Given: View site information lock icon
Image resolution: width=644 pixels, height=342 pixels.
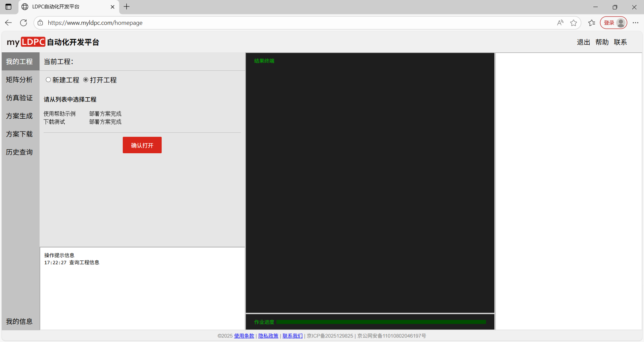Looking at the screenshot, I should pyautogui.click(x=40, y=23).
